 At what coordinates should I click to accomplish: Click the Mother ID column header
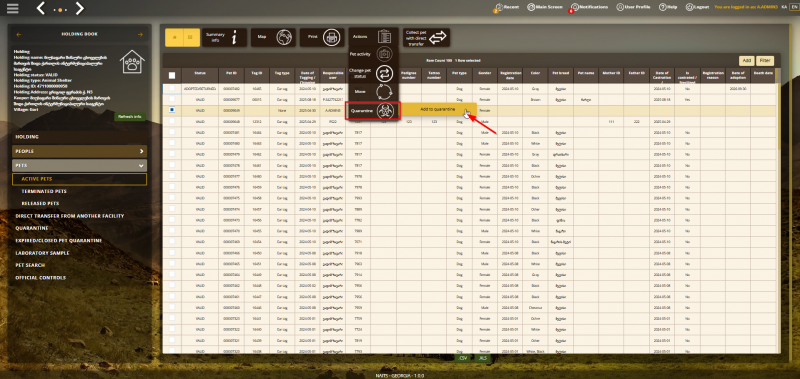click(611, 75)
